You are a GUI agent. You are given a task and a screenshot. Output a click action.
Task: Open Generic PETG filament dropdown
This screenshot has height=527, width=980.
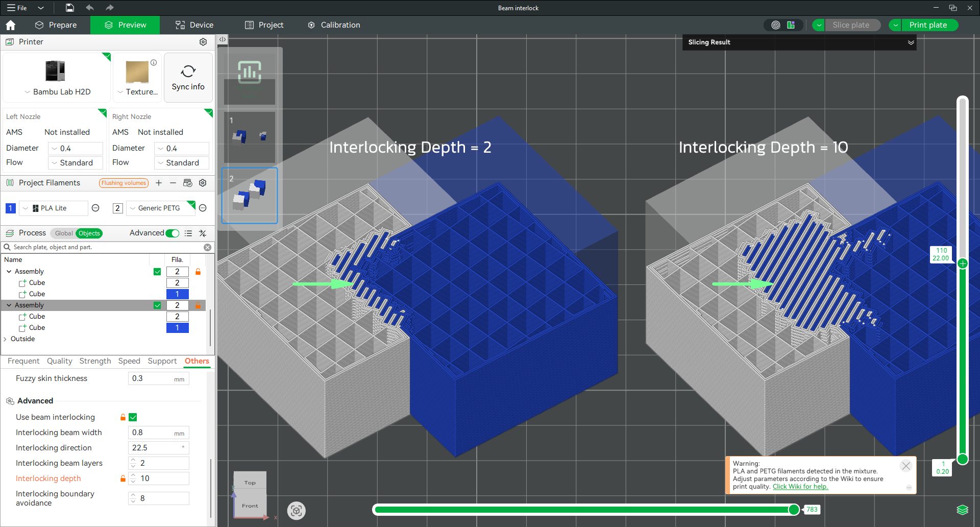pyautogui.click(x=133, y=208)
